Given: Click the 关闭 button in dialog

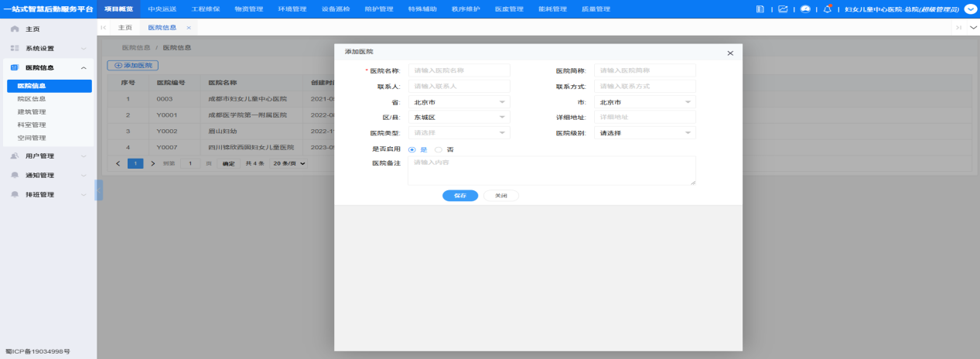Looking at the screenshot, I should (x=501, y=196).
